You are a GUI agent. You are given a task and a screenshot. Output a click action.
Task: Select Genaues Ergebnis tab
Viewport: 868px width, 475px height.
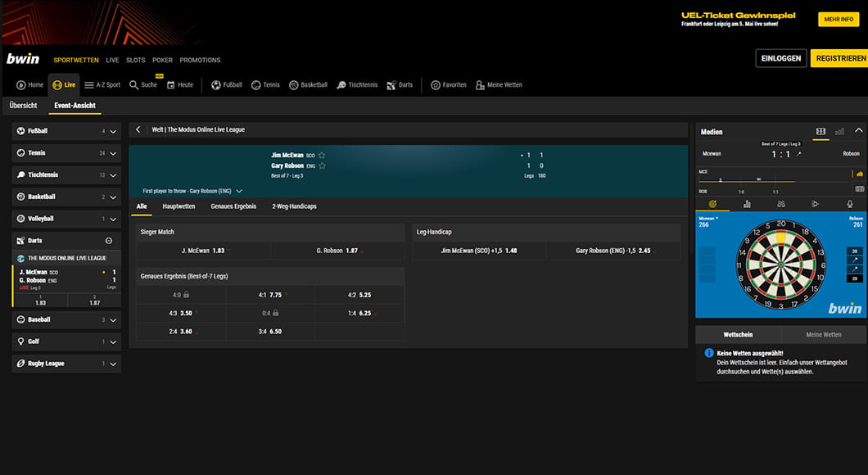click(233, 206)
